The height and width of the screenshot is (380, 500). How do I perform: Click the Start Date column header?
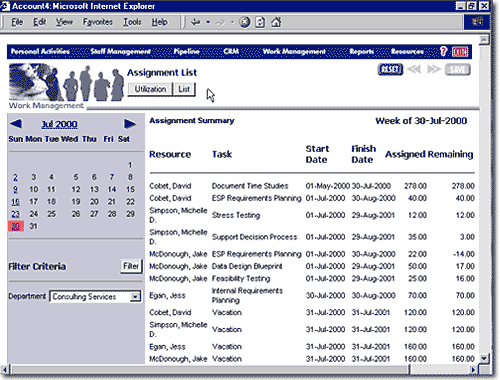pos(317,154)
